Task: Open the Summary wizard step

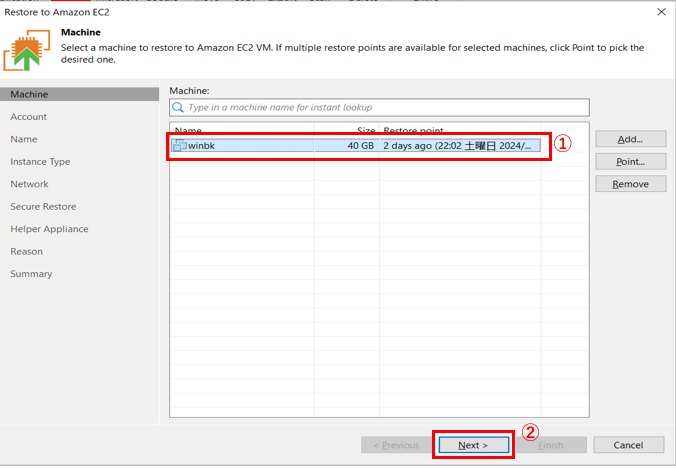Action: 31,274
